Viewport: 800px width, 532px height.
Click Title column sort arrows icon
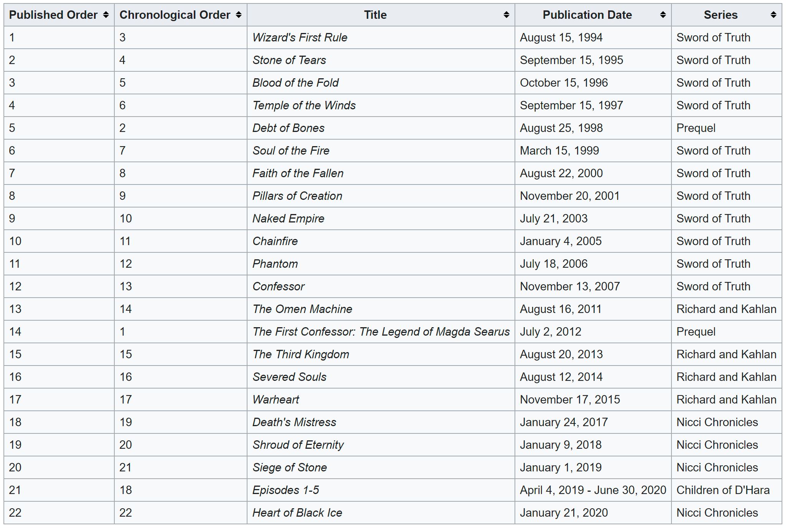(x=506, y=15)
